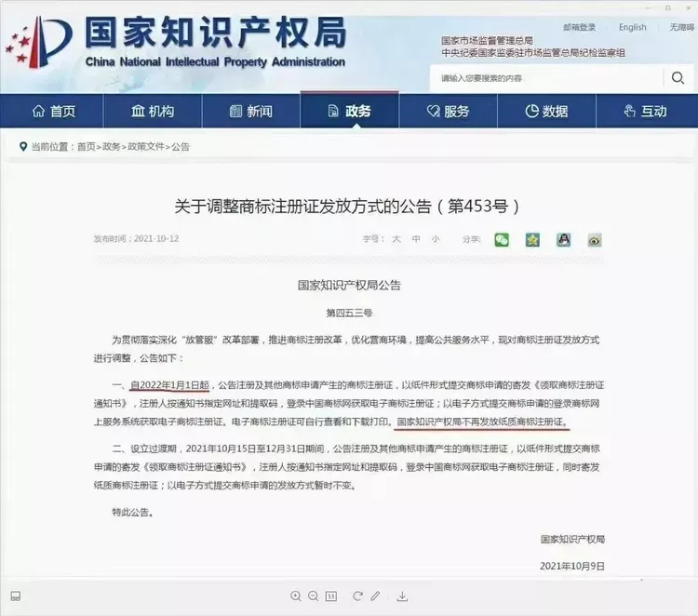This screenshot has width=698, height=616.
Task: Open the 机构 navigation tab
Action: tap(153, 111)
